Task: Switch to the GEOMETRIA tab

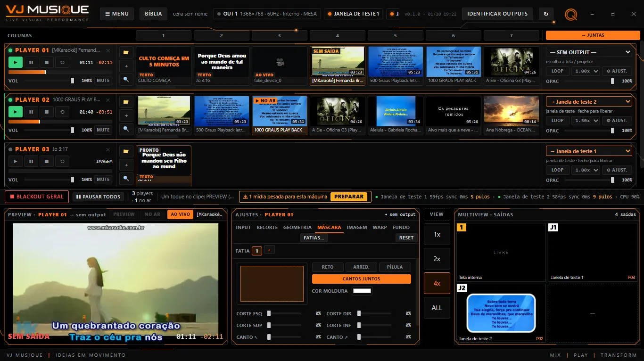Action: pos(297,228)
